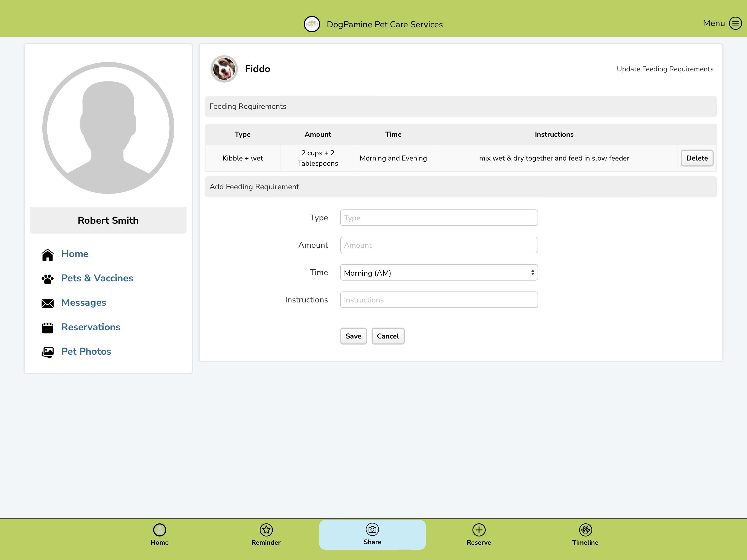Tap the Reminder star icon
The height and width of the screenshot is (560, 747).
[266, 530]
